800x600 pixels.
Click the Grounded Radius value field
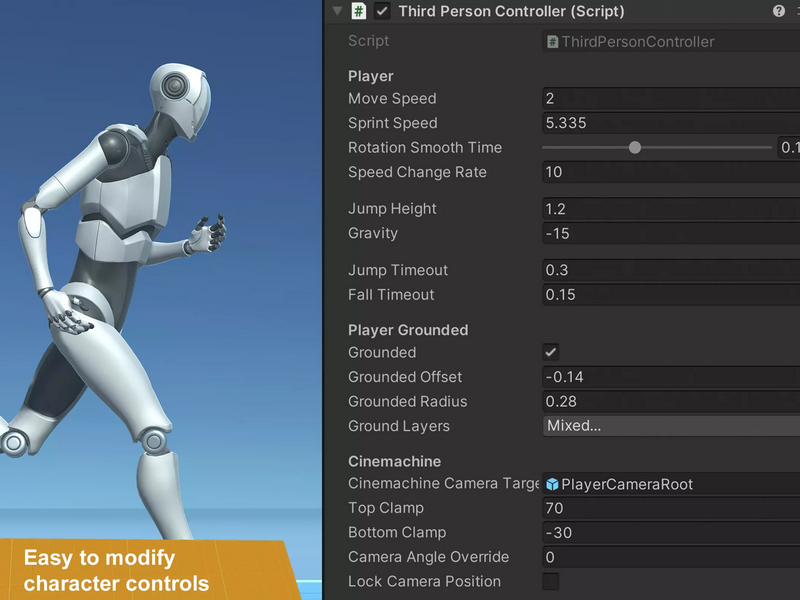point(671,402)
